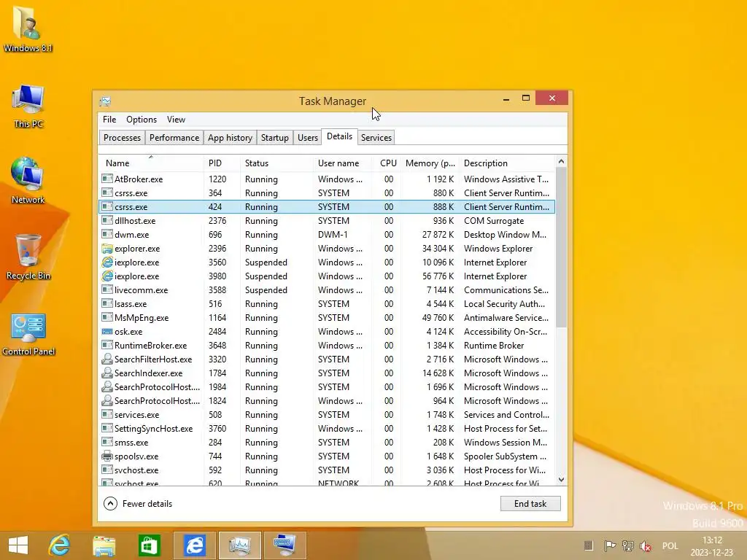Click the dwm.exe process icon
The height and width of the screenshot is (560, 747).
click(107, 234)
